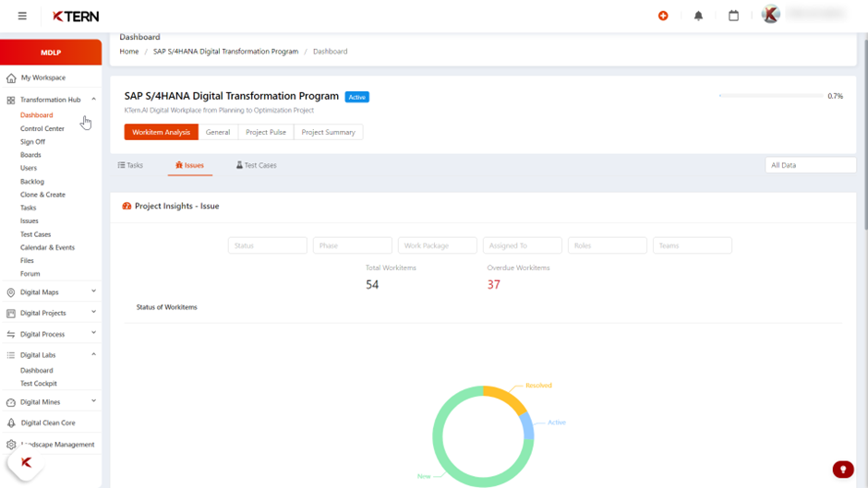Click the red plus add icon

663,16
